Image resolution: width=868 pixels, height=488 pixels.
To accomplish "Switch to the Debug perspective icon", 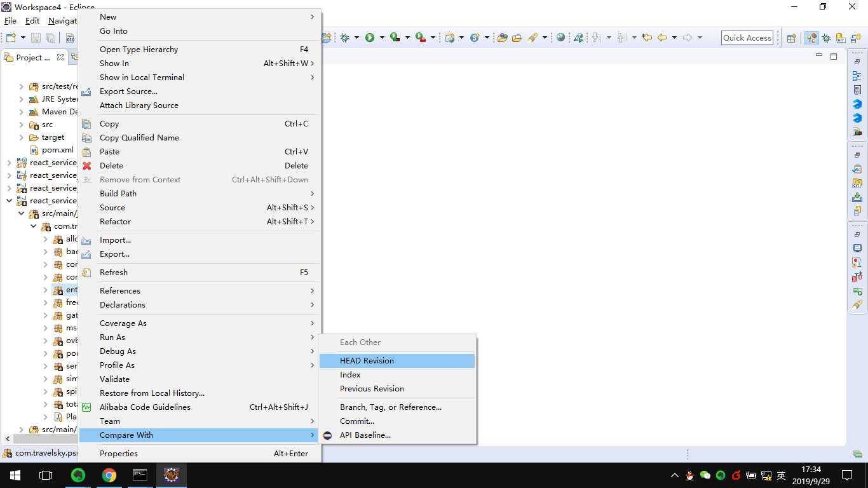I will pos(826,38).
